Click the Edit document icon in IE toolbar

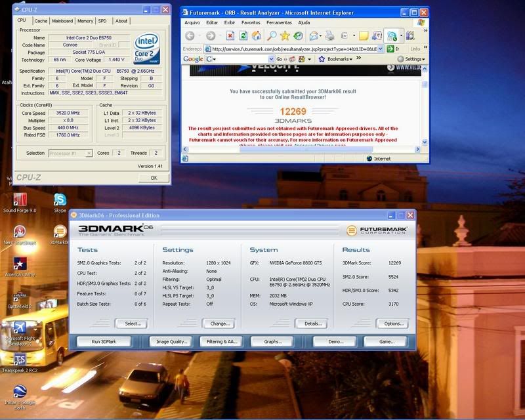point(344,36)
